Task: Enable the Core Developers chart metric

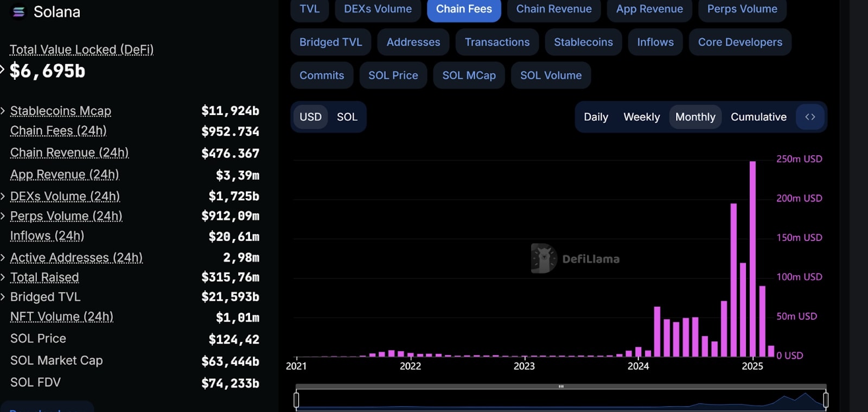Action: 740,42
